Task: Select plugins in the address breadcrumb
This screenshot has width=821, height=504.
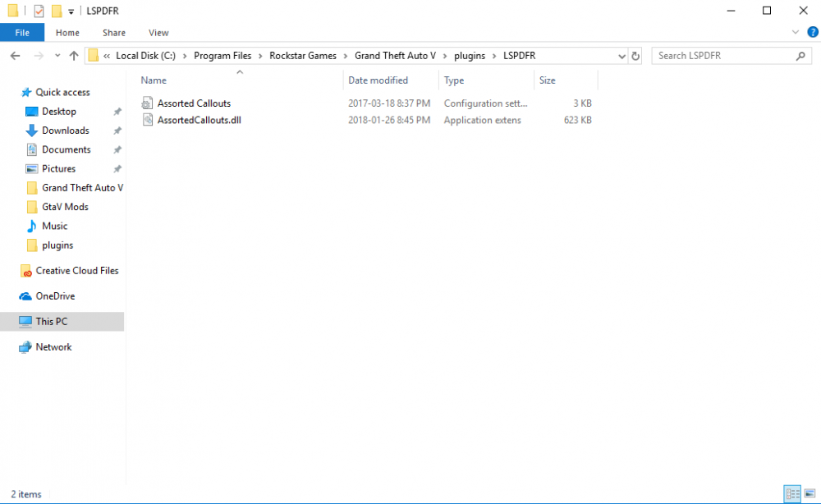Action: tap(470, 56)
